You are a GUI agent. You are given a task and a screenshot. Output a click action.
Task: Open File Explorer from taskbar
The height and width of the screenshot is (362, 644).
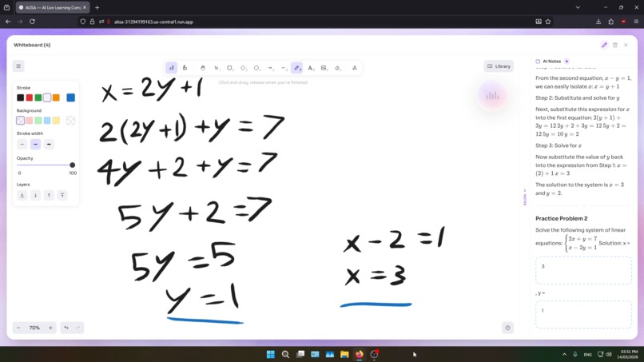[x=344, y=354]
